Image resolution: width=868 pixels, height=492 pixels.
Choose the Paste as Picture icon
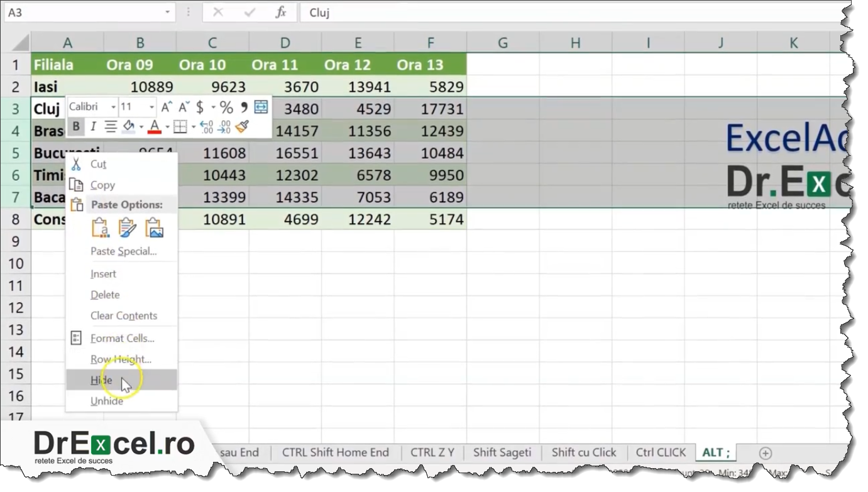click(154, 227)
